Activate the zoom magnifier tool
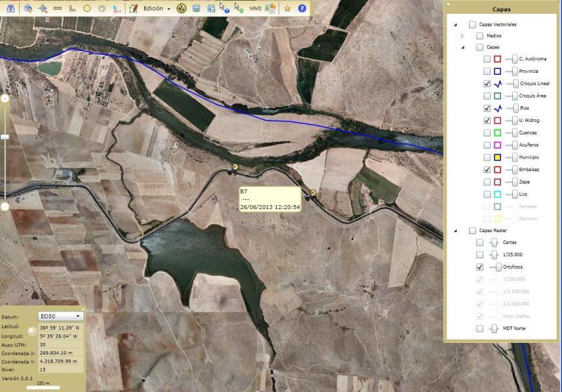The height and width of the screenshot is (392, 562). (x=28, y=8)
